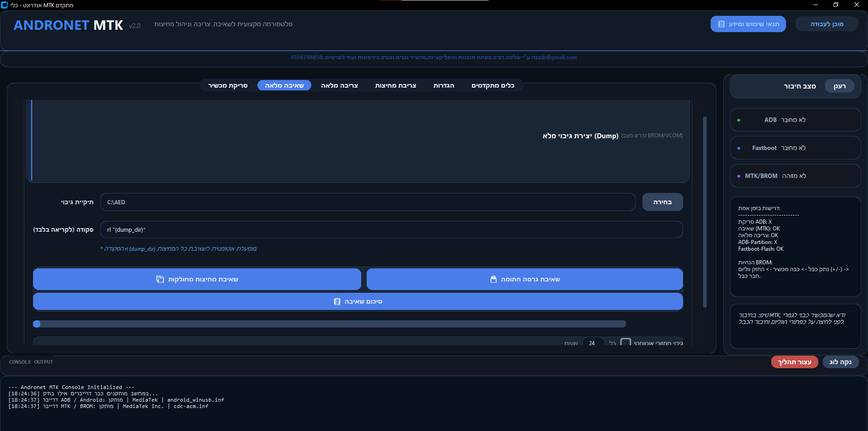Image resolution: width=868 pixels, height=431 pixels.
Task: Toggle the automatic periodic backup checkbox
Action: (x=625, y=342)
